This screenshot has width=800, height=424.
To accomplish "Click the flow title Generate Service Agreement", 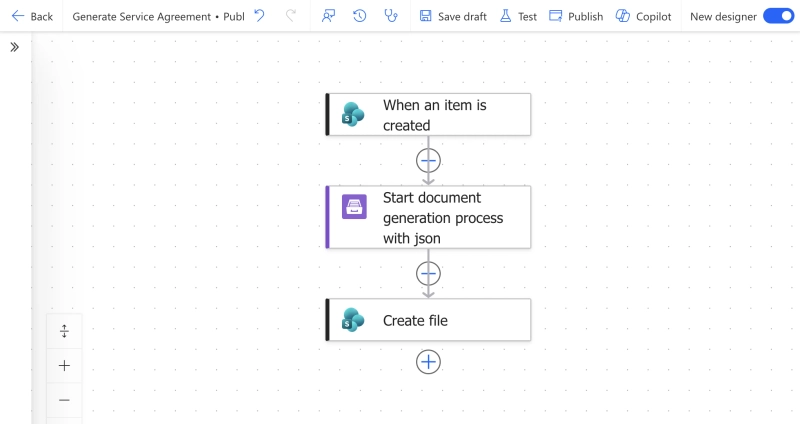I will (141, 17).
